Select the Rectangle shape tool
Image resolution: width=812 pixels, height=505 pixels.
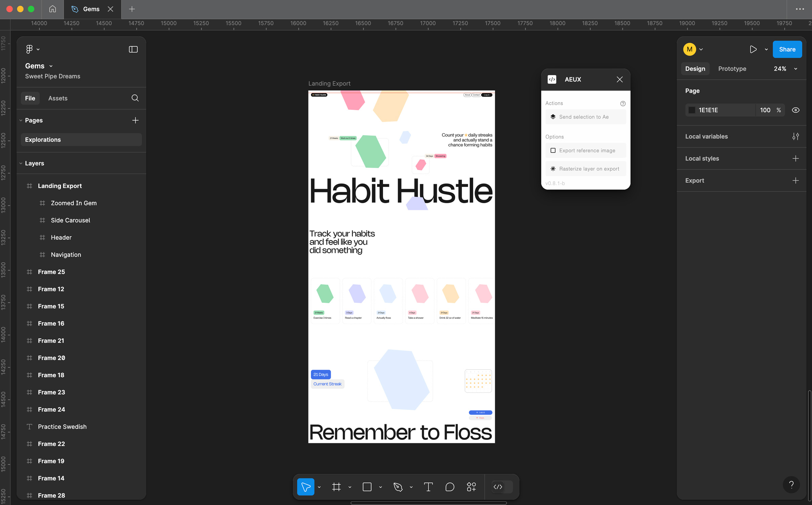[x=367, y=487]
